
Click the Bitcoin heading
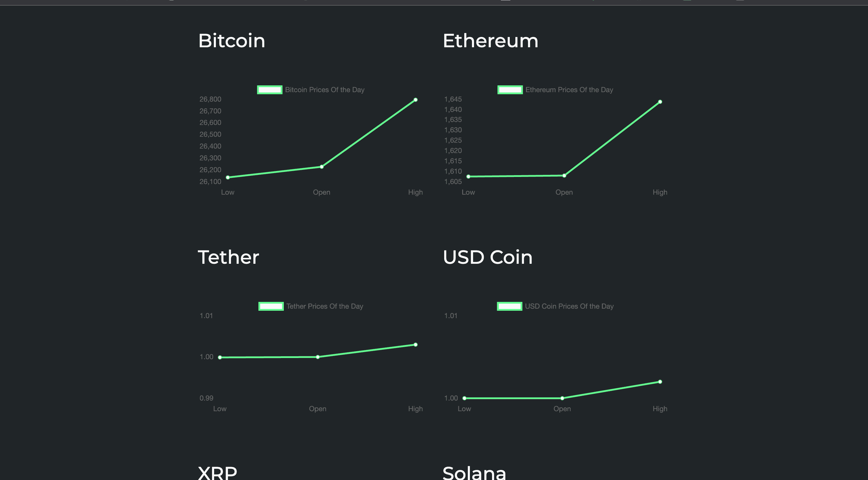click(x=232, y=41)
